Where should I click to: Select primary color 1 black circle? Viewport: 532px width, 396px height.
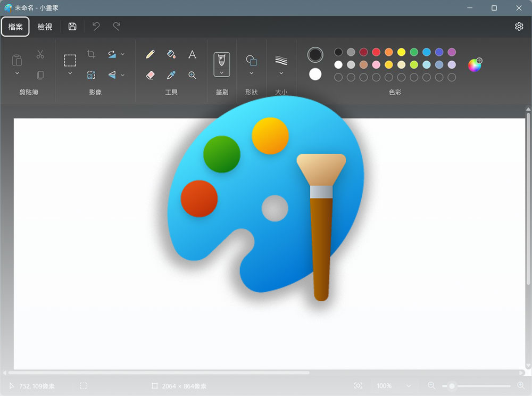pyautogui.click(x=315, y=55)
